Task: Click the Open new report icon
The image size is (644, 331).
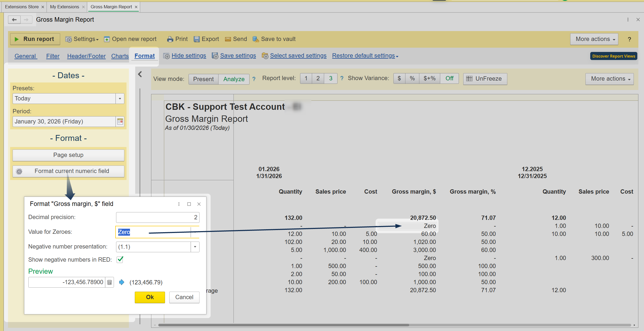Action: click(x=107, y=39)
